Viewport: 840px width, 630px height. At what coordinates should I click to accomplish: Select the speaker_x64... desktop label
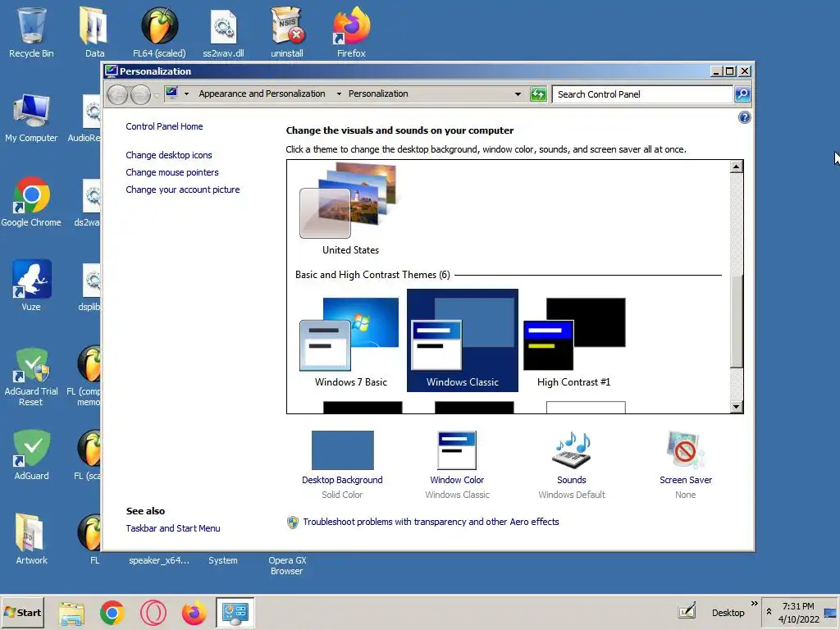[159, 560]
